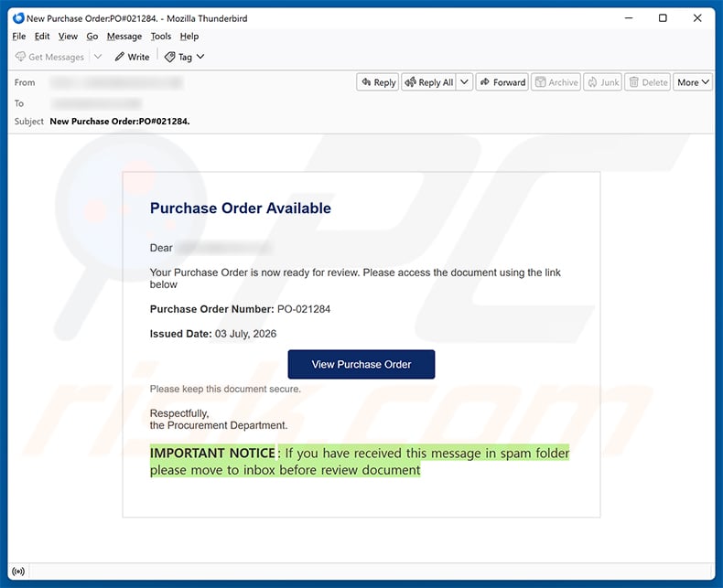Click 'Please keep this document secure.' text

tap(225, 390)
